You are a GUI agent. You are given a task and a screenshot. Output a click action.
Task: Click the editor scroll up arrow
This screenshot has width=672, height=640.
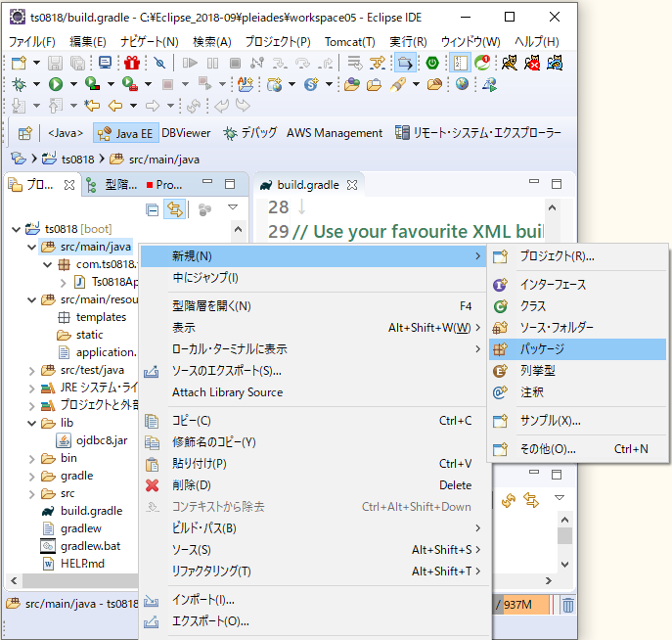pyautogui.click(x=552, y=207)
